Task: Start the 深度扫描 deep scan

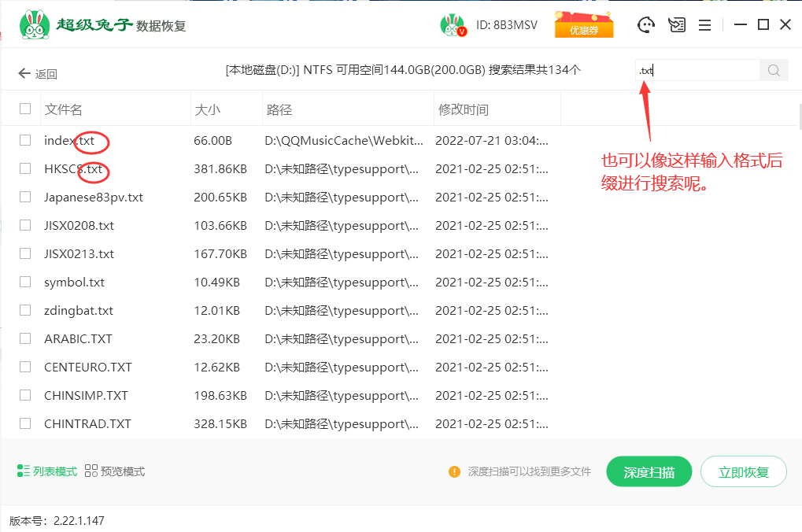Action: click(649, 472)
